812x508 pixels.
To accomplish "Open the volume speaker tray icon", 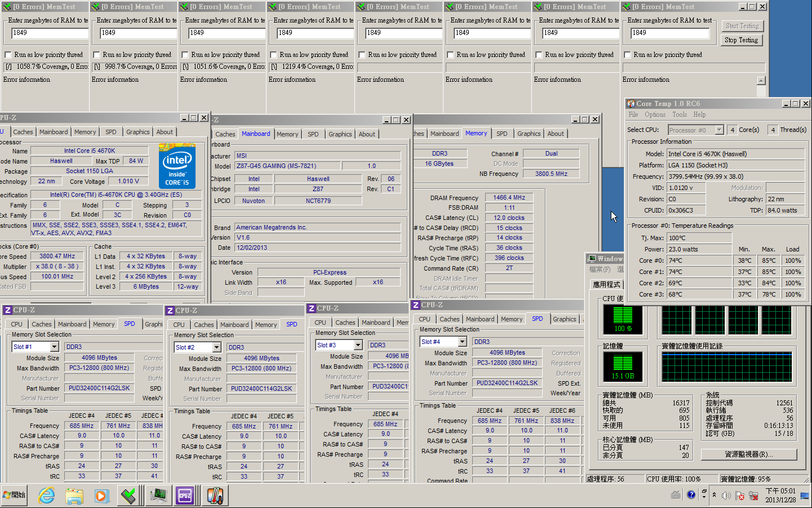I will pyautogui.click(x=726, y=496).
